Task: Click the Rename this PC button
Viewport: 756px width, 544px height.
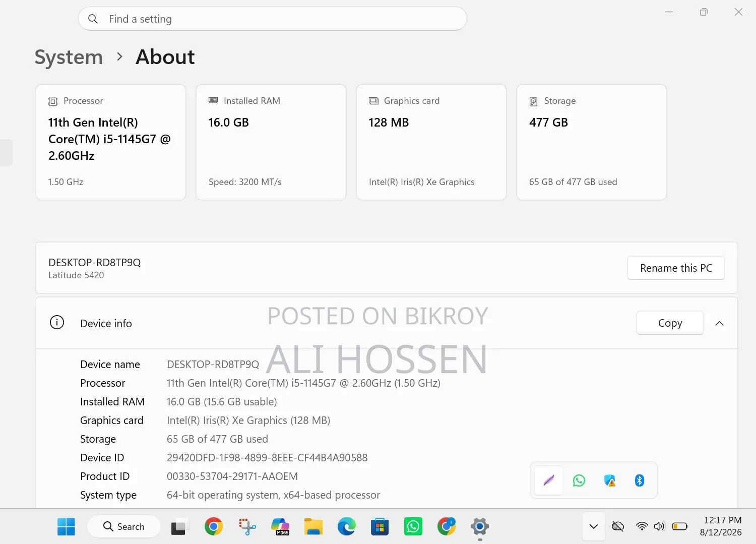Action: tap(676, 268)
